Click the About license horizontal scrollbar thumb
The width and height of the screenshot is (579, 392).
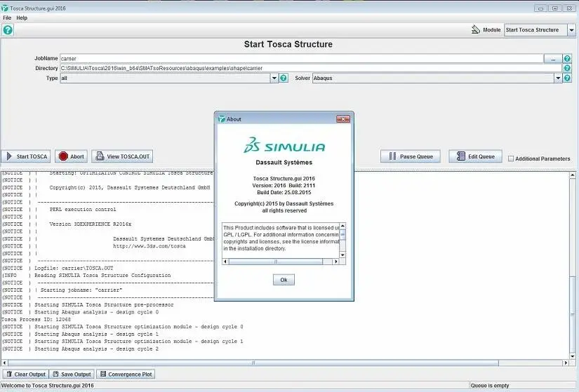coord(276,262)
